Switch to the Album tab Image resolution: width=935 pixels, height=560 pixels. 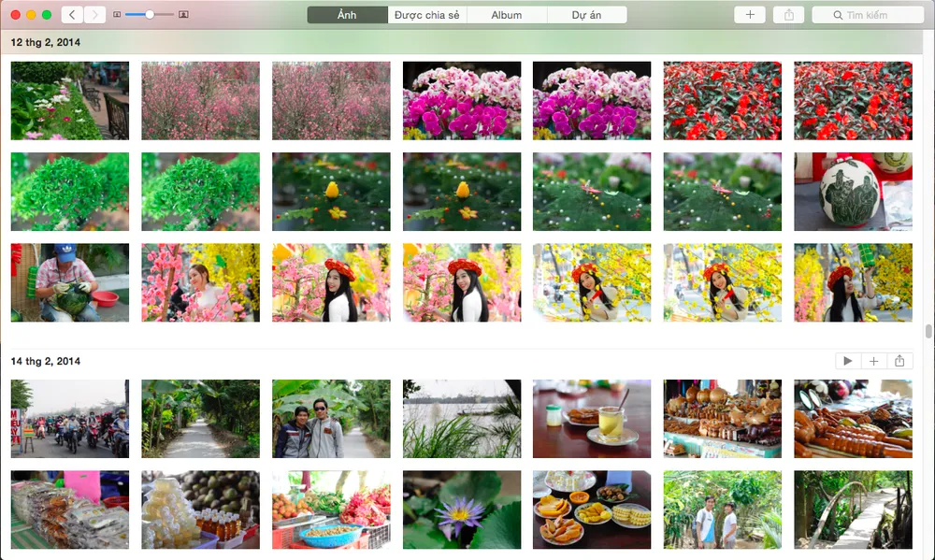pos(506,15)
